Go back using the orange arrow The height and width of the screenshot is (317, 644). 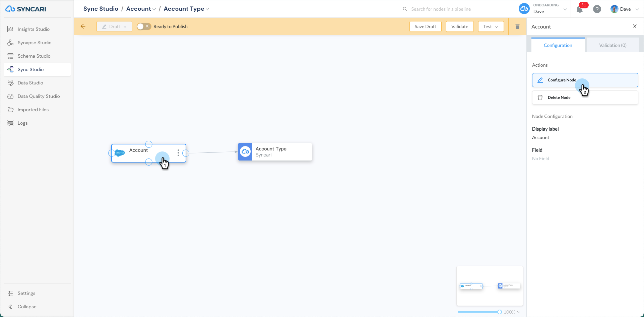(83, 26)
